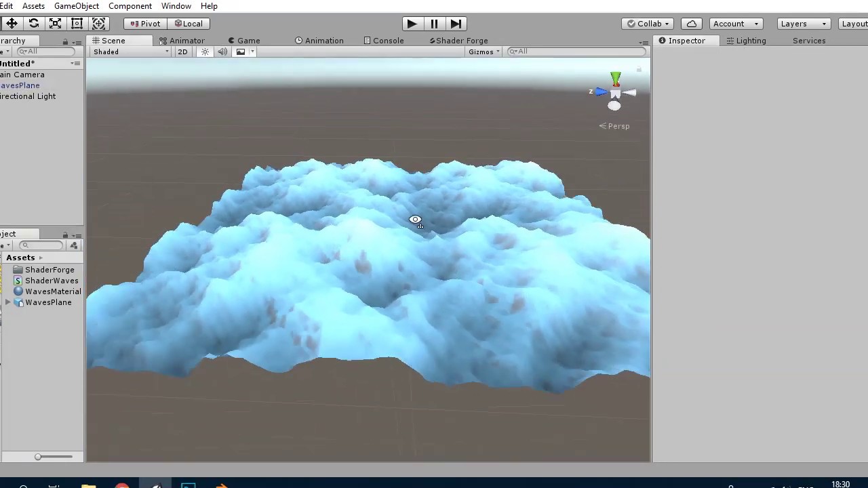Expand the WavesPlane asset arrow

pos(7,302)
